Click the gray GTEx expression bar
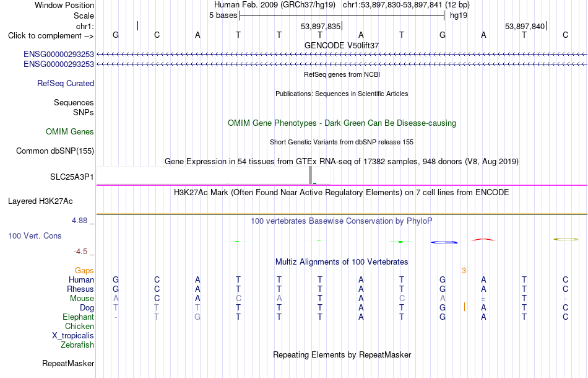Image resolution: width=588 pixels, height=378 pixels. 310,175
